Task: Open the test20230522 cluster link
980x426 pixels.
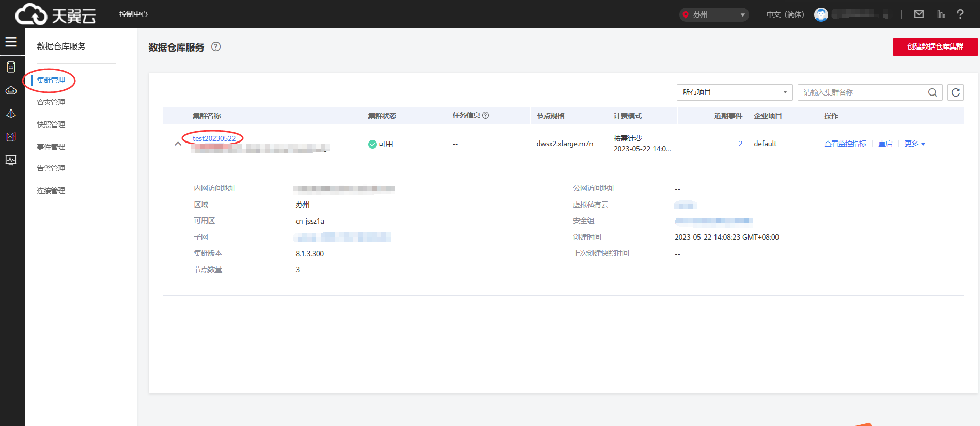Action: [214, 138]
